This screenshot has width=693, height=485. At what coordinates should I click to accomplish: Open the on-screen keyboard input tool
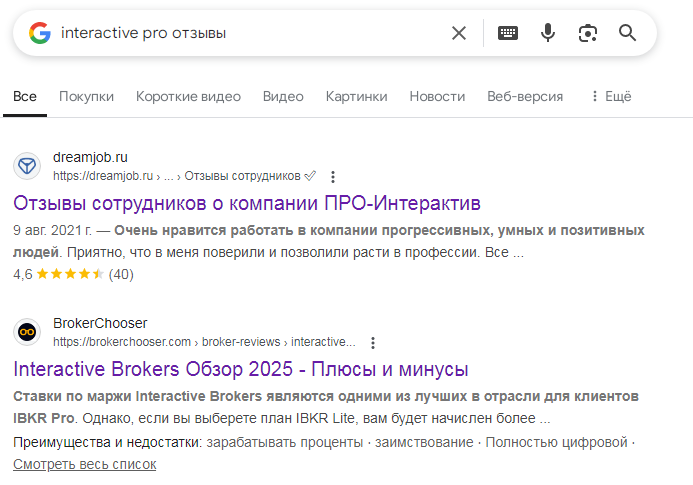[x=508, y=33]
